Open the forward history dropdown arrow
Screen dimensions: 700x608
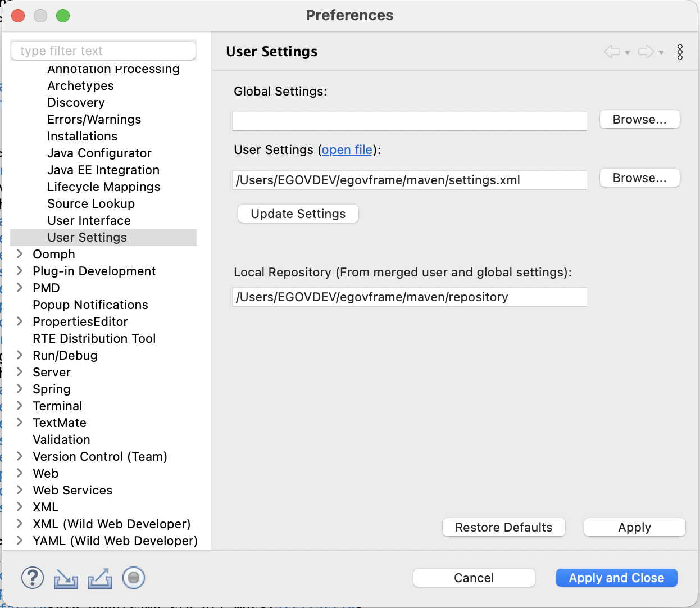[661, 53]
